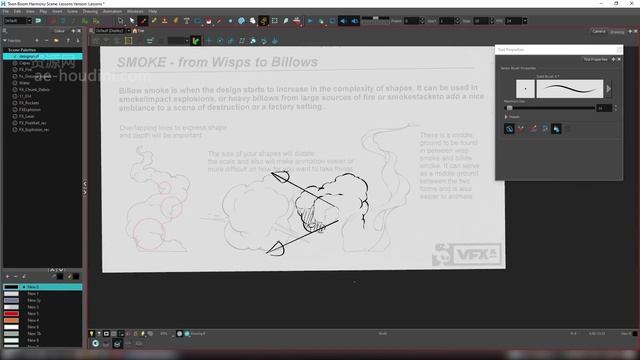Switch to the Drawing view tab
Viewport: 640px width, 360px height.
point(617,31)
